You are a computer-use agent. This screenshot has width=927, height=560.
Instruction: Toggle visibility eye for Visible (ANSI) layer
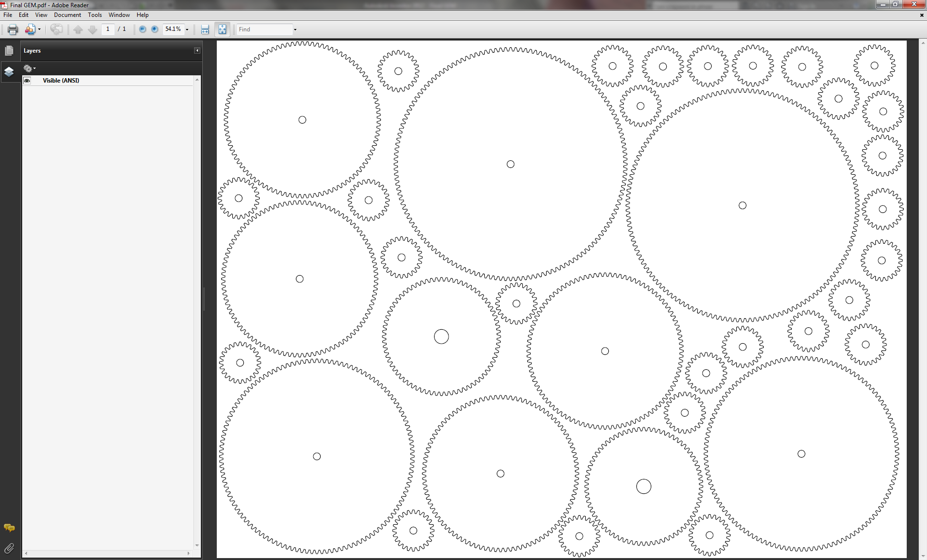coord(27,81)
